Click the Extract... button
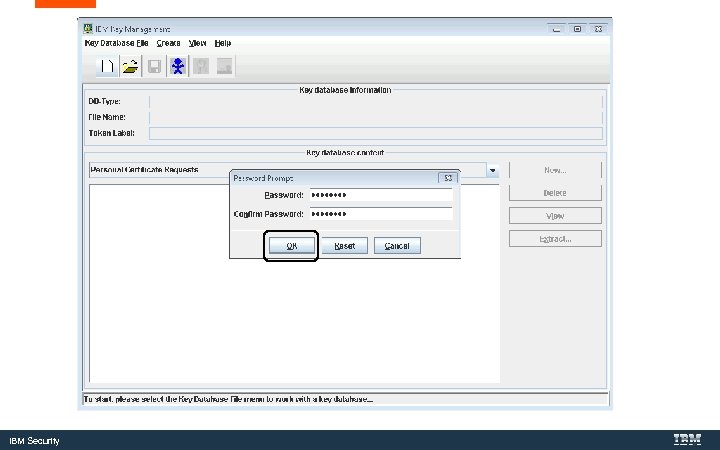This screenshot has width=720, height=450. click(555, 239)
